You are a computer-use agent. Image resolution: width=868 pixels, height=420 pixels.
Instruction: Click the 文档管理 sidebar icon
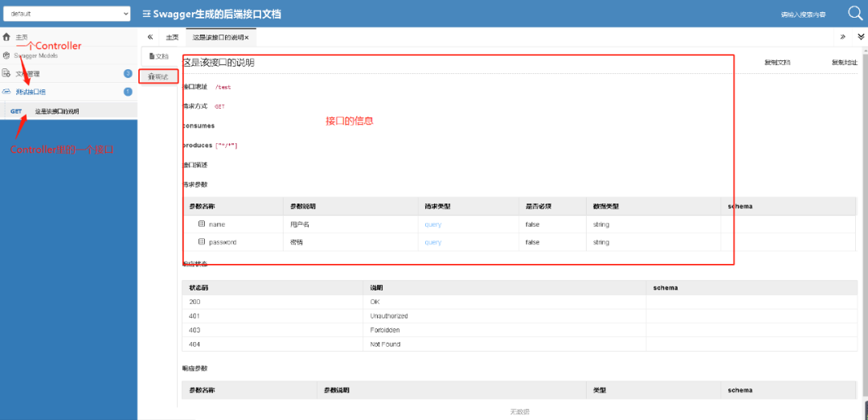pyautogui.click(x=6, y=73)
